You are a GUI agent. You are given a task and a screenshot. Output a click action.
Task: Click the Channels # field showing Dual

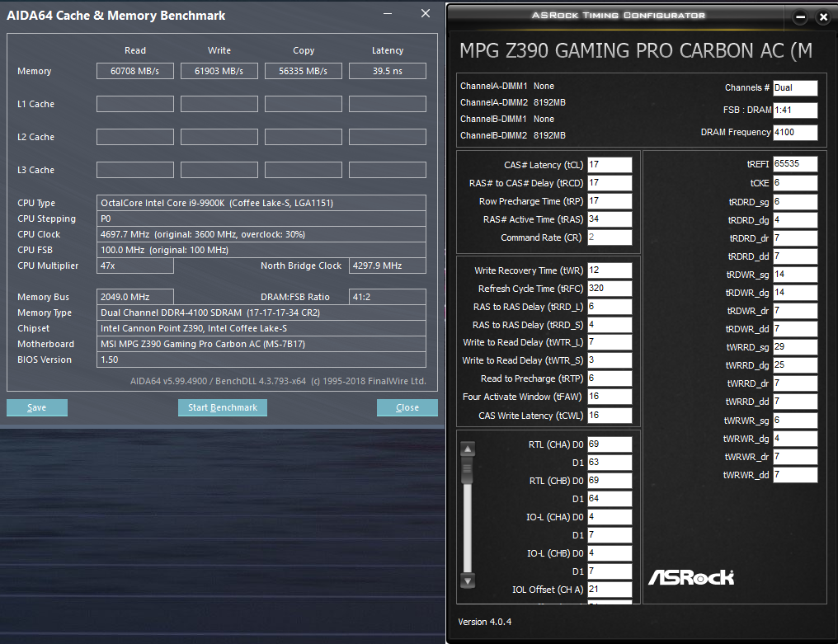pyautogui.click(x=795, y=87)
